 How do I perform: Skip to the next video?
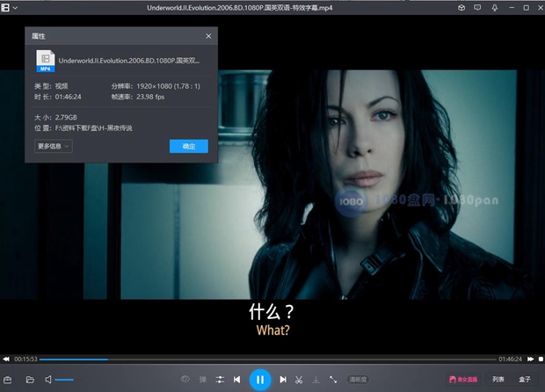coord(282,380)
